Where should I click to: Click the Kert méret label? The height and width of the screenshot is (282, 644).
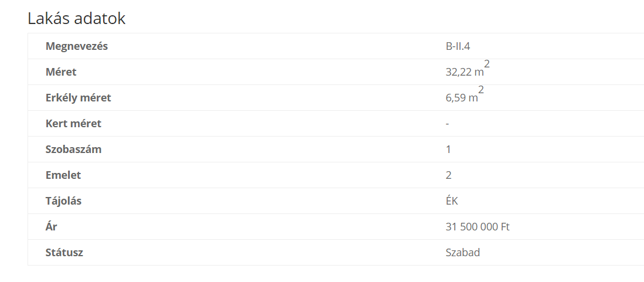tap(73, 123)
